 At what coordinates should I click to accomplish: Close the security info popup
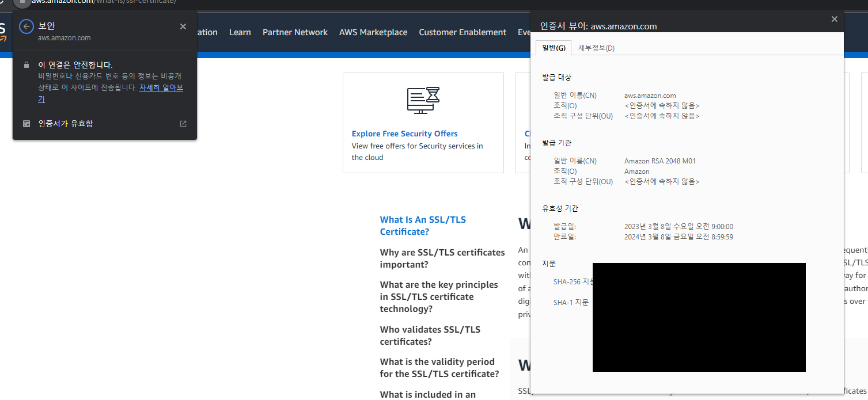click(x=183, y=26)
